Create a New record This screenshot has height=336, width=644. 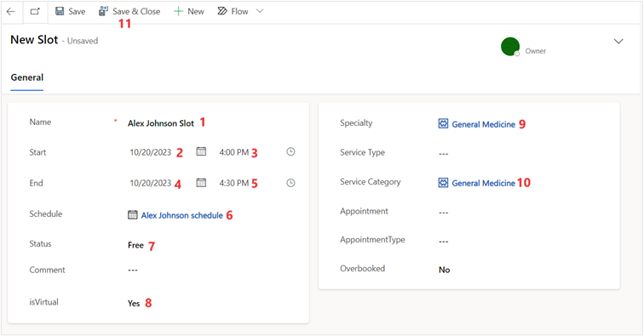coord(189,12)
